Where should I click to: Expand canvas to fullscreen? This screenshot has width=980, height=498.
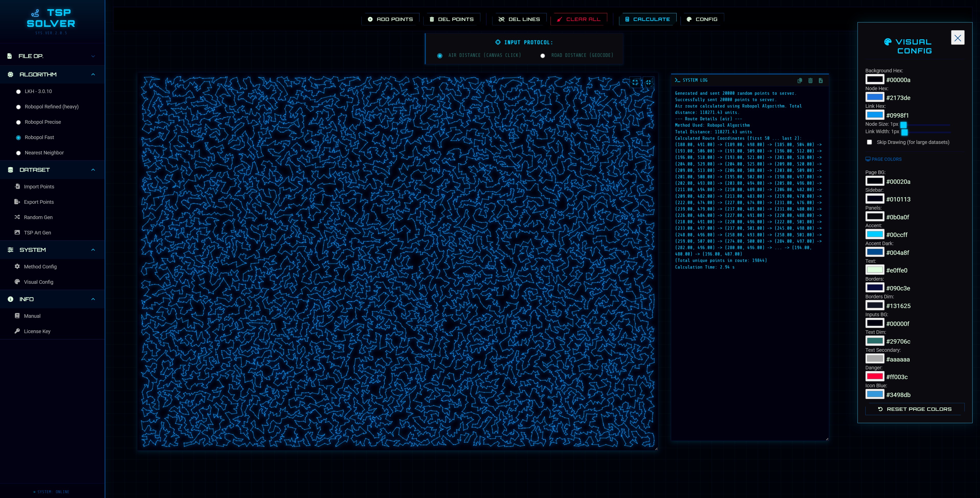click(635, 82)
